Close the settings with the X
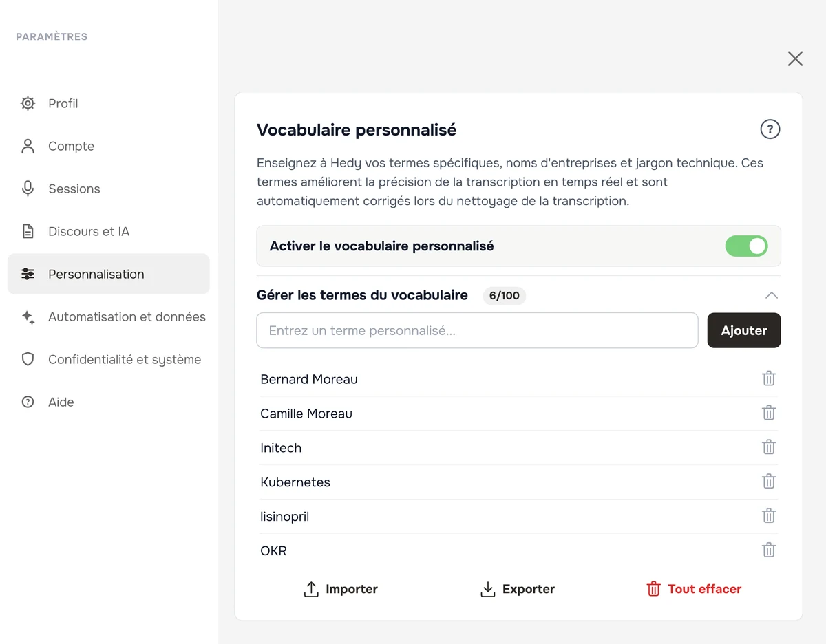The height and width of the screenshot is (644, 826). [x=795, y=58]
